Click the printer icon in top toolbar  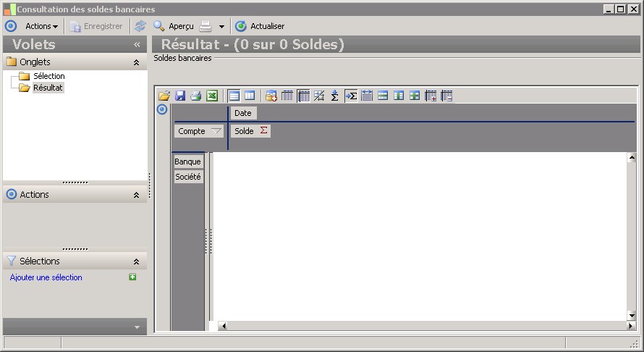coord(206,26)
